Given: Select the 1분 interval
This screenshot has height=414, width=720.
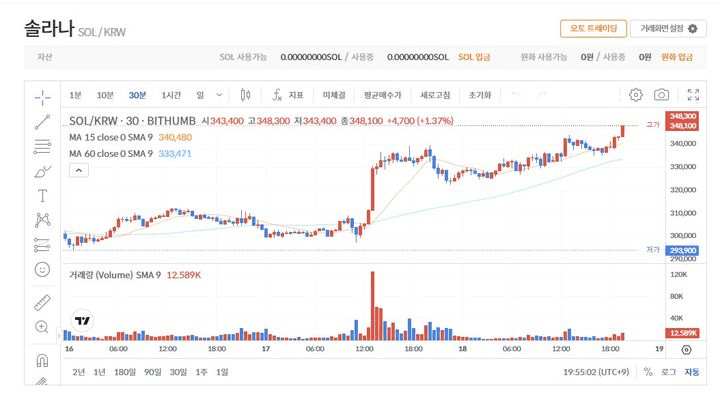Looking at the screenshot, I should [x=75, y=95].
